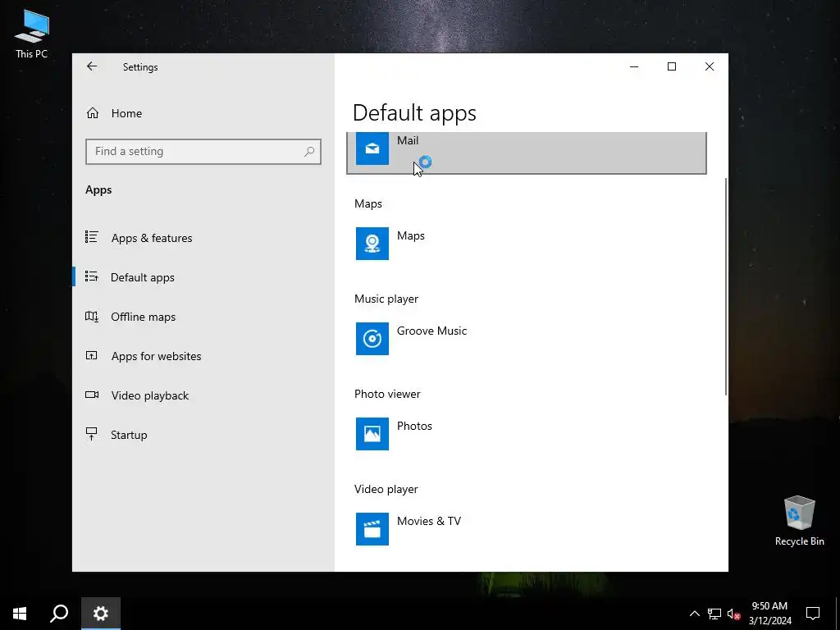Image resolution: width=840 pixels, height=630 pixels.
Task: Maximize the Settings window
Action: click(x=672, y=66)
